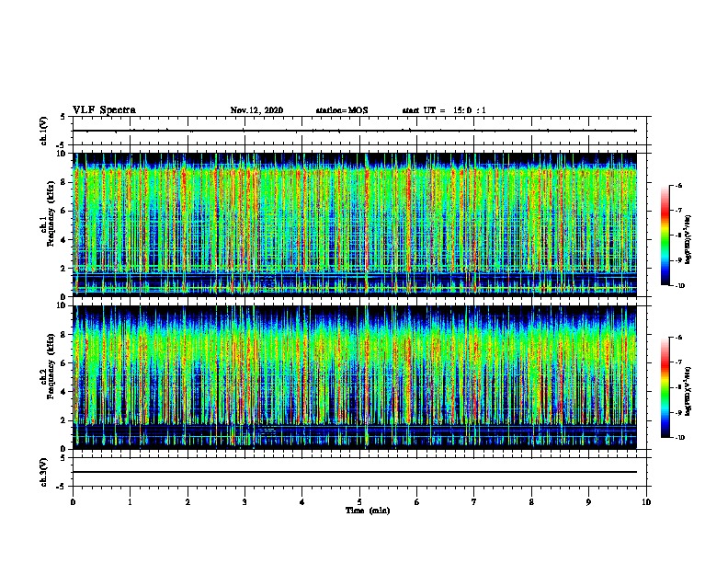
Task: Click the ch.1 voltage waveform trace
Action: coord(355,131)
